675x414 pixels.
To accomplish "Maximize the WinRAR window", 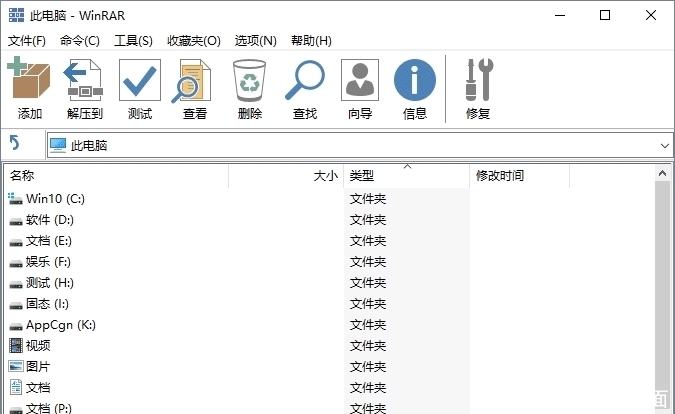I will (605, 15).
